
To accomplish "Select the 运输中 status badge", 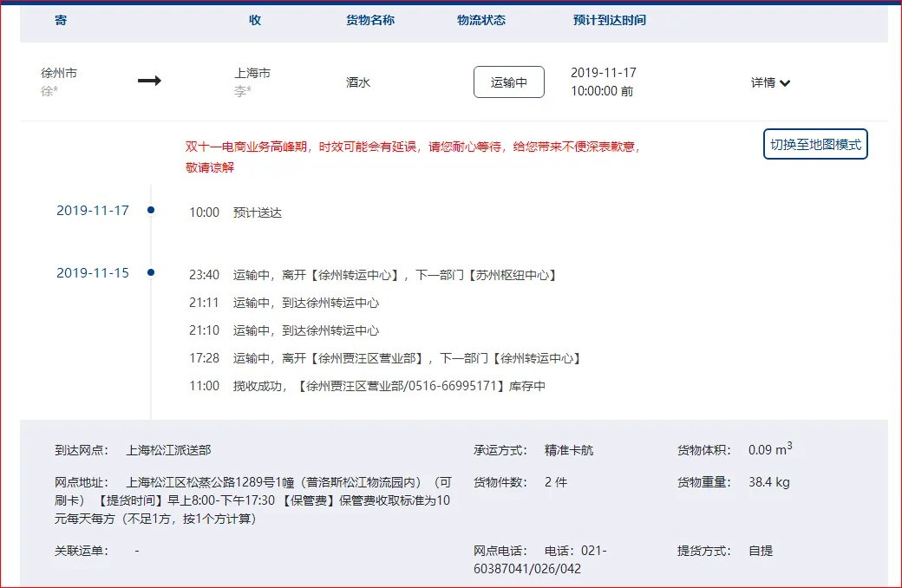I will point(509,82).
